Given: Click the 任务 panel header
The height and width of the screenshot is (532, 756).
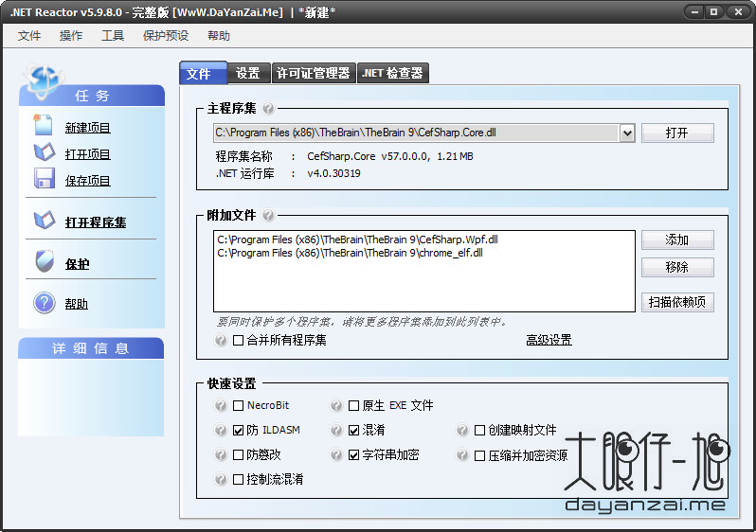Looking at the screenshot, I should click(x=92, y=96).
